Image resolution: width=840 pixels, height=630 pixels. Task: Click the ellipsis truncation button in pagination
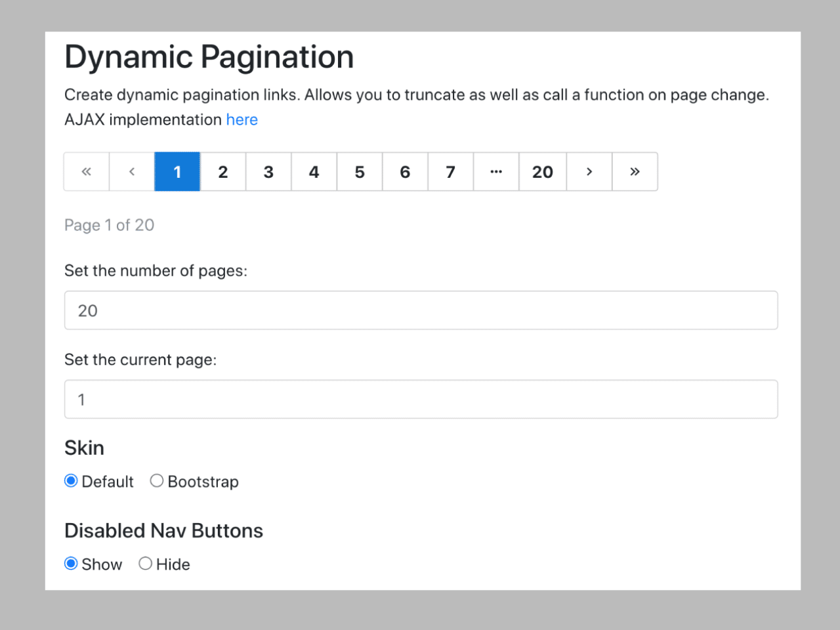point(496,171)
